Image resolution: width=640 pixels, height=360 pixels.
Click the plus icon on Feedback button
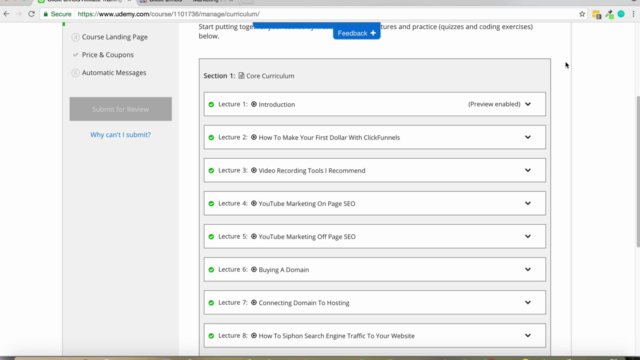pos(373,33)
